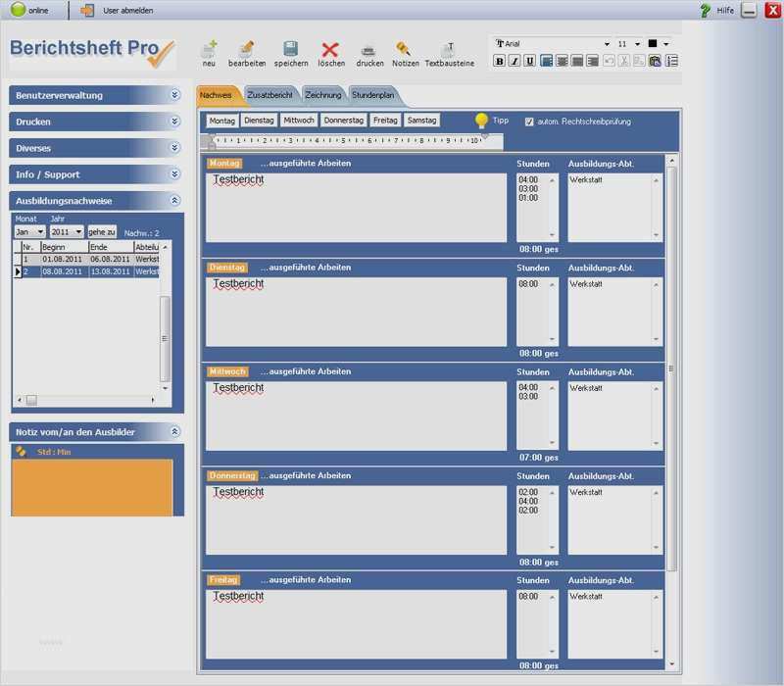
Task: Open the 'Textbausteine' icon
Action: click(449, 50)
